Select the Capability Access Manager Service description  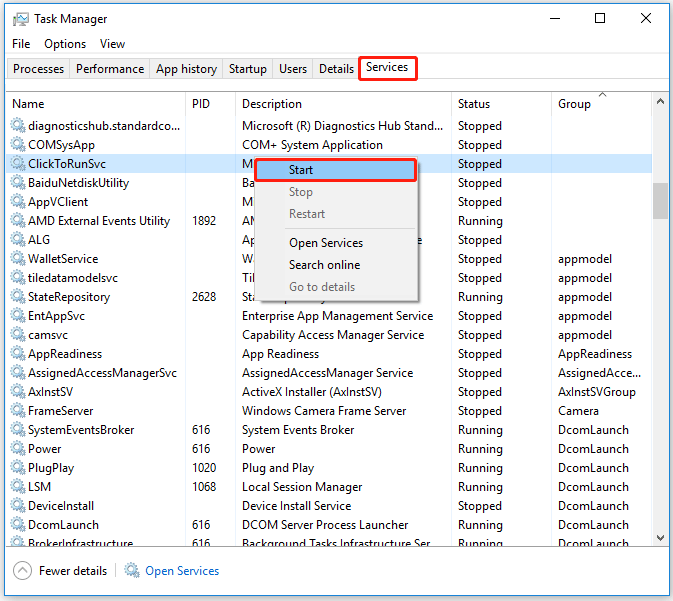click(333, 335)
